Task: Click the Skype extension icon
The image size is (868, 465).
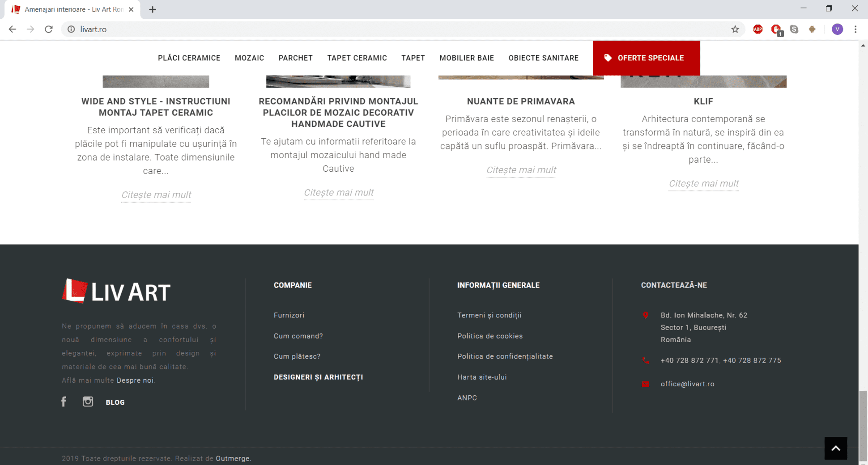Action: pos(794,30)
